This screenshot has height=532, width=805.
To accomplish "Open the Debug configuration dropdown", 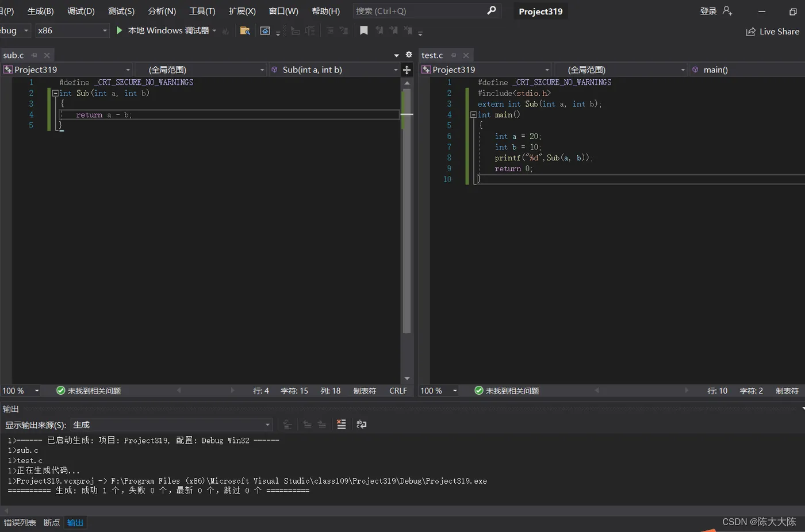I will tap(15, 30).
